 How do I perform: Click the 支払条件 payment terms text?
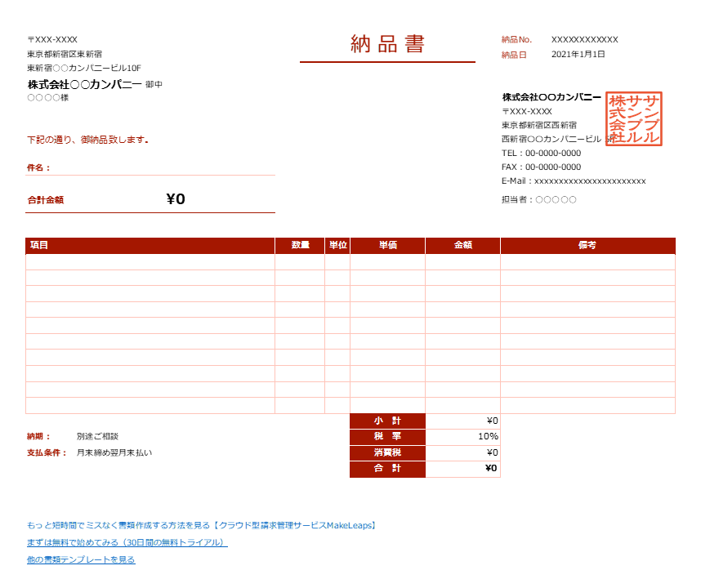click(x=114, y=452)
